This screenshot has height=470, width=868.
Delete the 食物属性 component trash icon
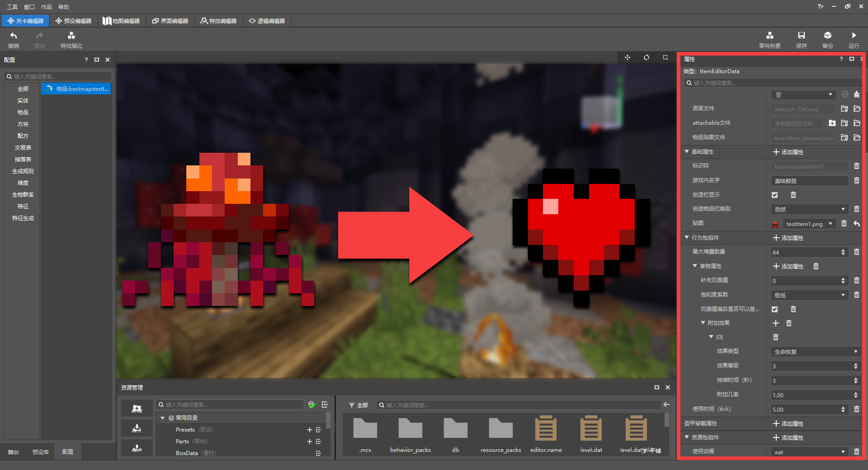pyautogui.click(x=816, y=266)
